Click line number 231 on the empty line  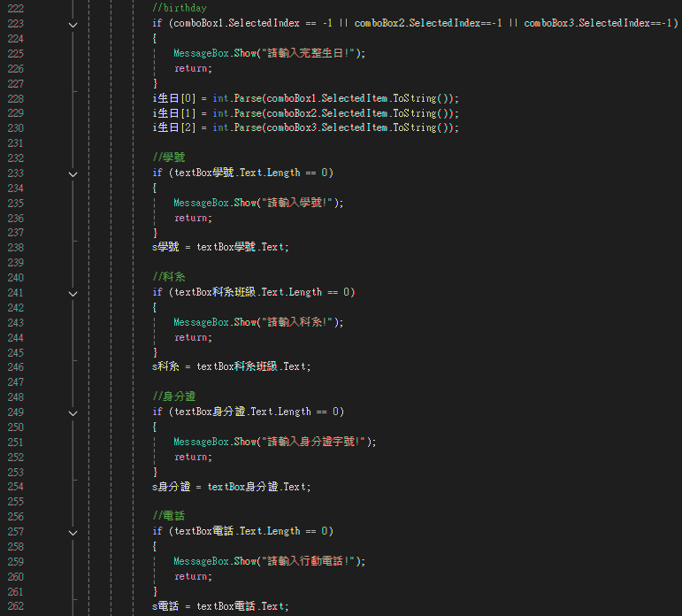click(x=16, y=143)
